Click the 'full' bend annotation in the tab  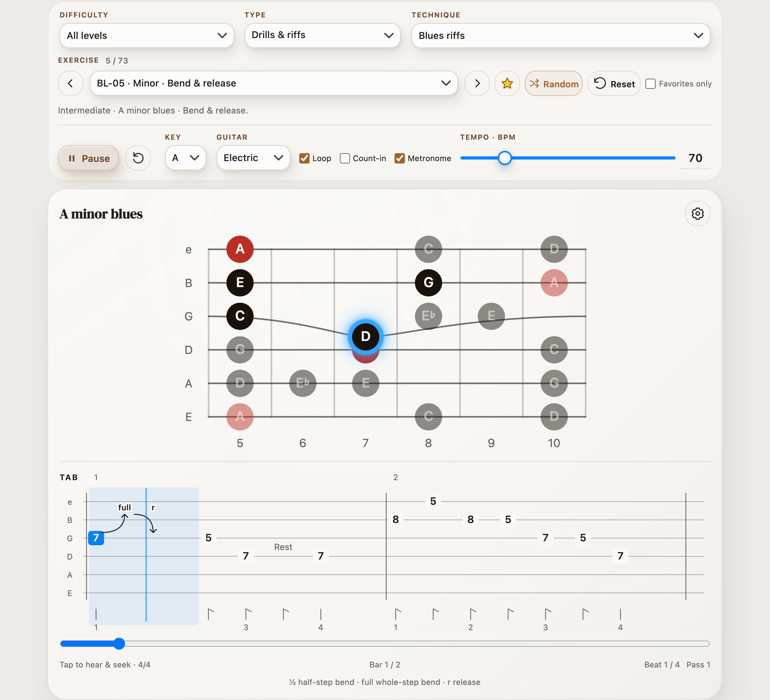[x=125, y=507]
